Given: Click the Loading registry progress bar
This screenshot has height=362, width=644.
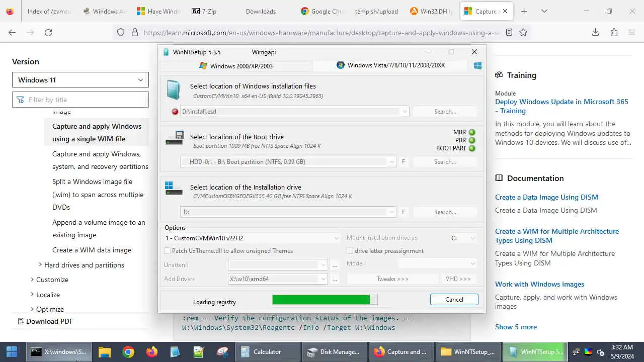Looking at the screenshot, I should [x=325, y=300].
